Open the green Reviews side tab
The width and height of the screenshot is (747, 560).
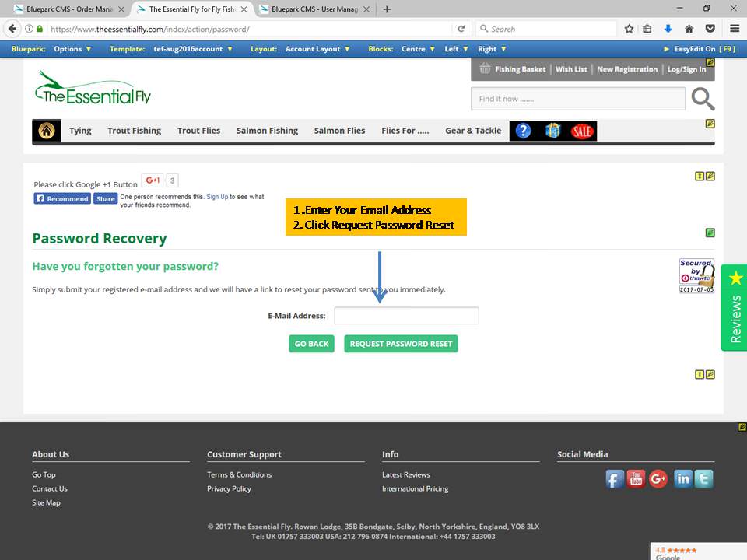[x=735, y=307]
